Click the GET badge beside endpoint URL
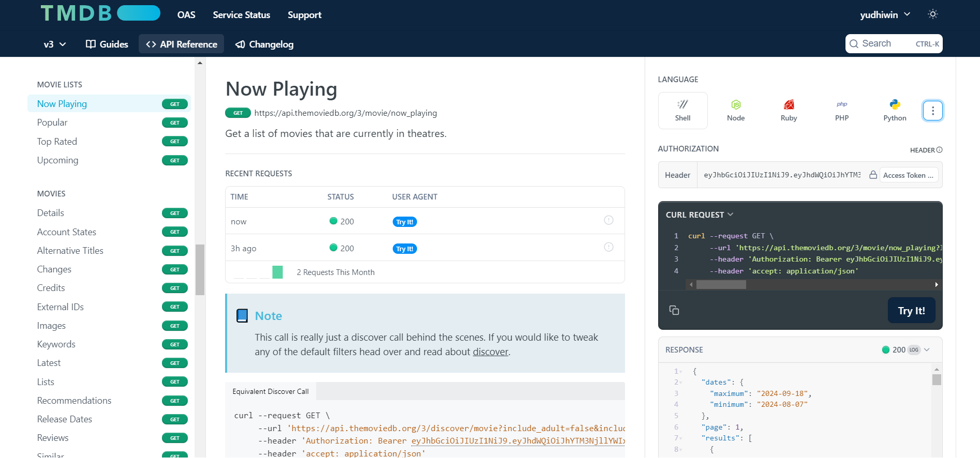Image resolution: width=980 pixels, height=458 pixels. coord(238,113)
